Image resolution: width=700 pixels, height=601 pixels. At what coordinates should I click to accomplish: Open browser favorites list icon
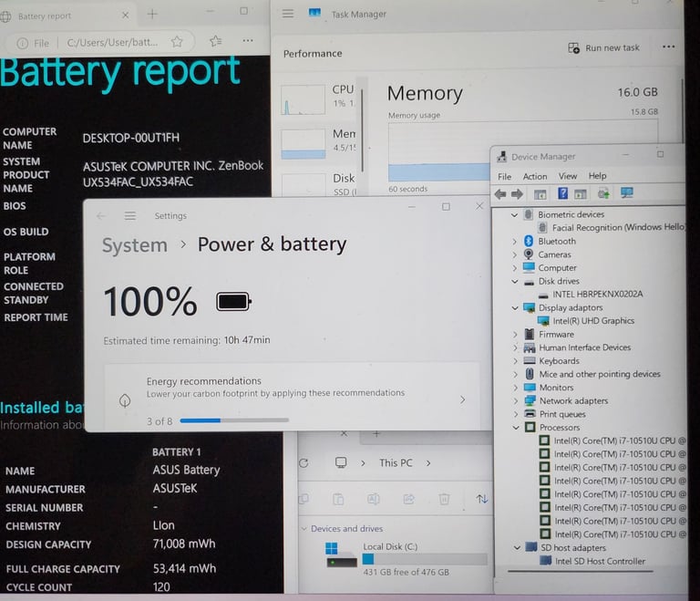pyautogui.click(x=216, y=41)
